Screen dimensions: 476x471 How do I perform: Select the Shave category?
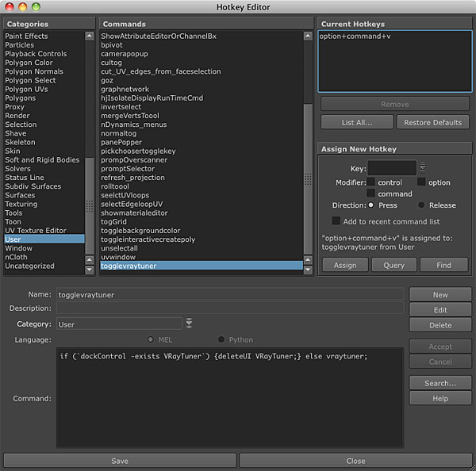44,133
